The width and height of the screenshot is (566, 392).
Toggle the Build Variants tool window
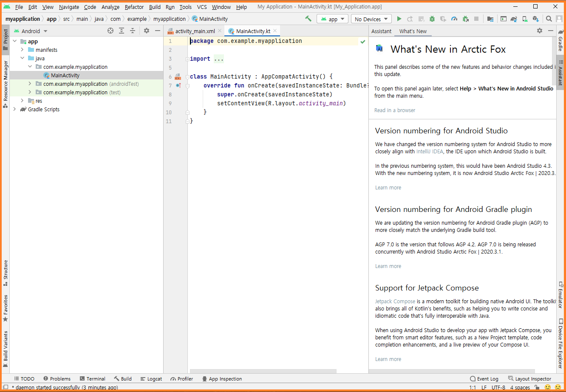click(6, 349)
